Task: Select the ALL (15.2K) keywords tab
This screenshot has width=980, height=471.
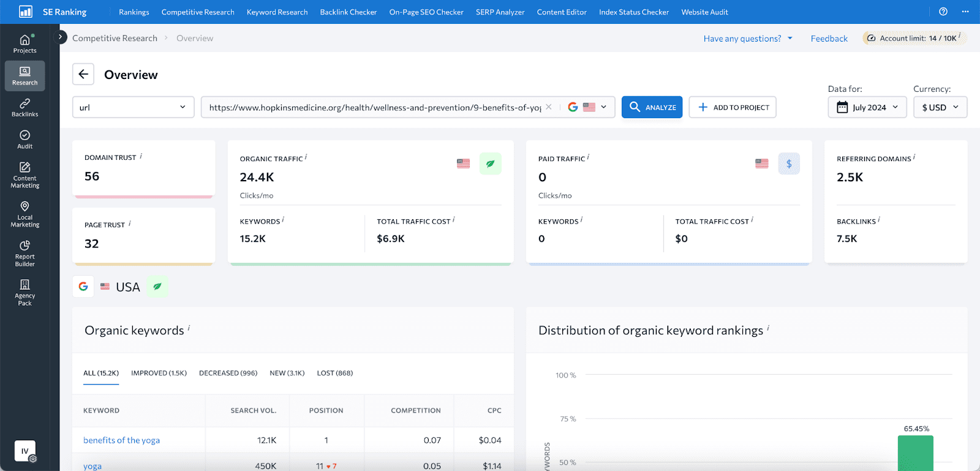Action: point(101,373)
